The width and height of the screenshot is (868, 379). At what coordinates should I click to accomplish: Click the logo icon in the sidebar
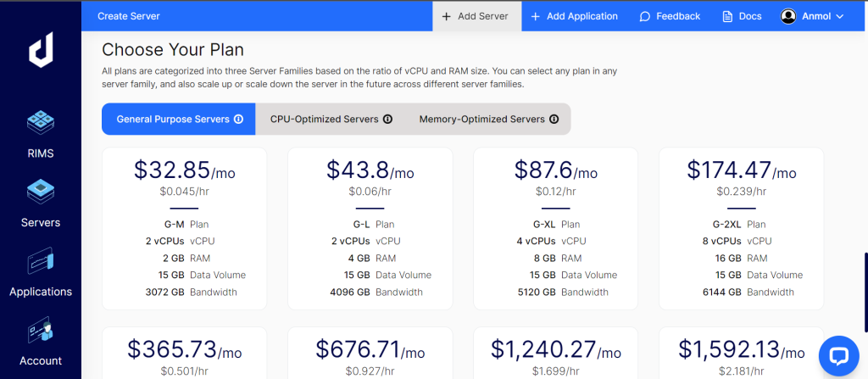coord(41,52)
